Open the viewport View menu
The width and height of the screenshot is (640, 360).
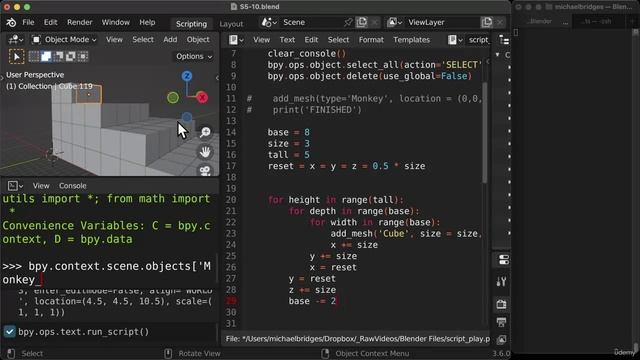114,40
